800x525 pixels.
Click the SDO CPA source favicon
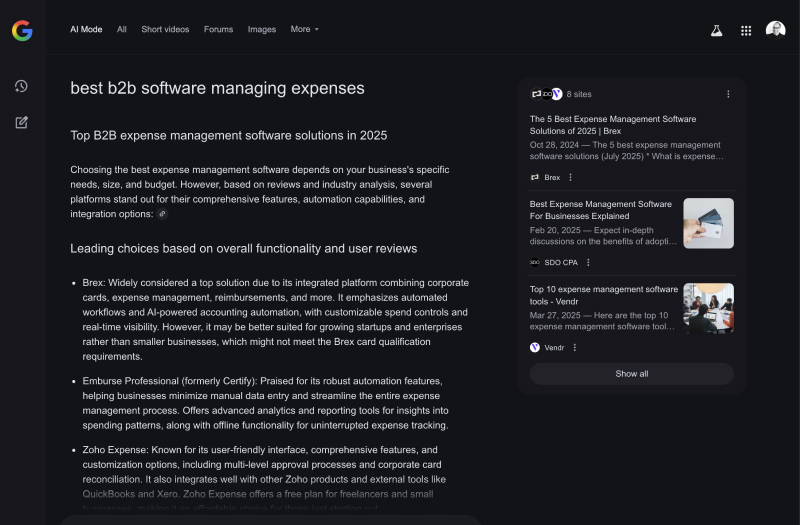click(535, 262)
